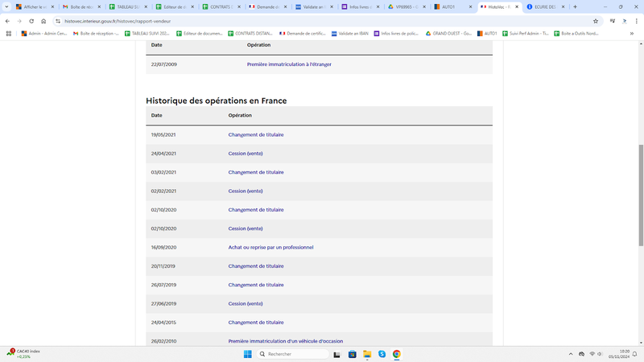The height and width of the screenshot is (362, 644).
Task: Select the date 22/07/2009 cell
Action: (x=164, y=64)
